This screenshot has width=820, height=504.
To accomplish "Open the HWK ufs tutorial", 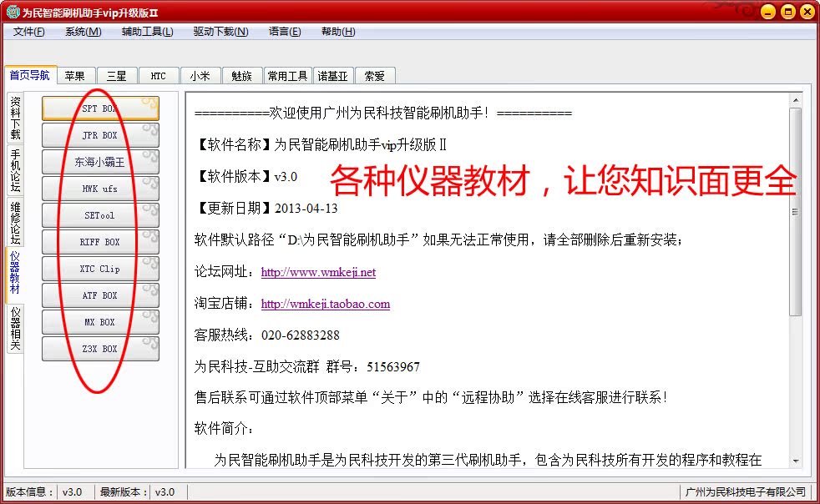I will pos(100,188).
